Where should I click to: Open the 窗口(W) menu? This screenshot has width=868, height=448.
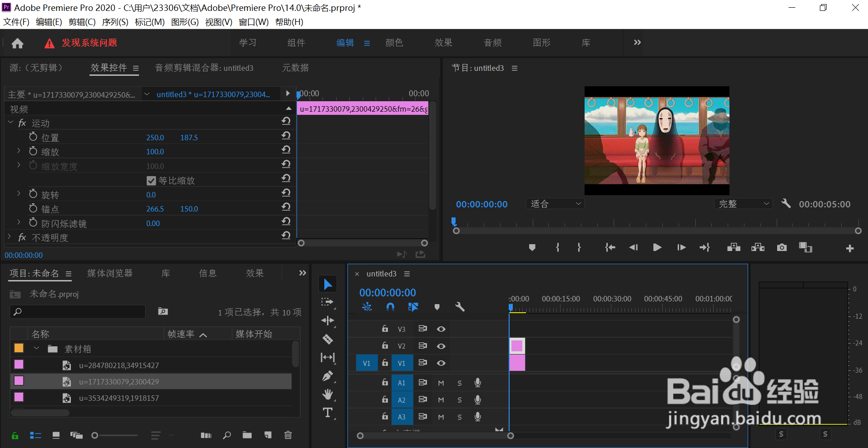(253, 22)
